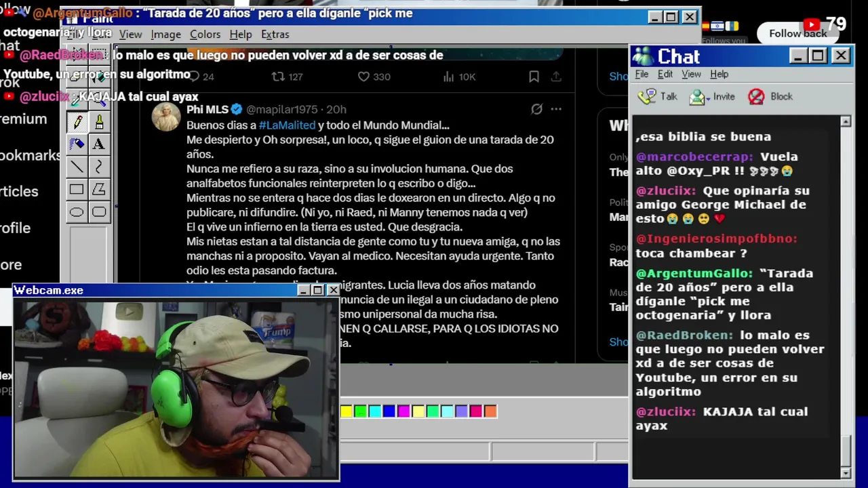The width and height of the screenshot is (868, 488).
Task: Click the reply icon showing 24
Action: pos(195,77)
